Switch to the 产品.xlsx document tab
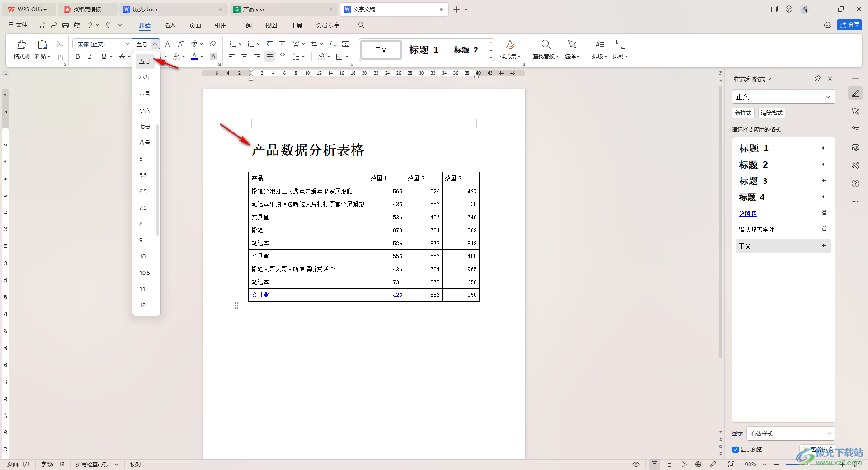868x470 pixels. coord(284,9)
